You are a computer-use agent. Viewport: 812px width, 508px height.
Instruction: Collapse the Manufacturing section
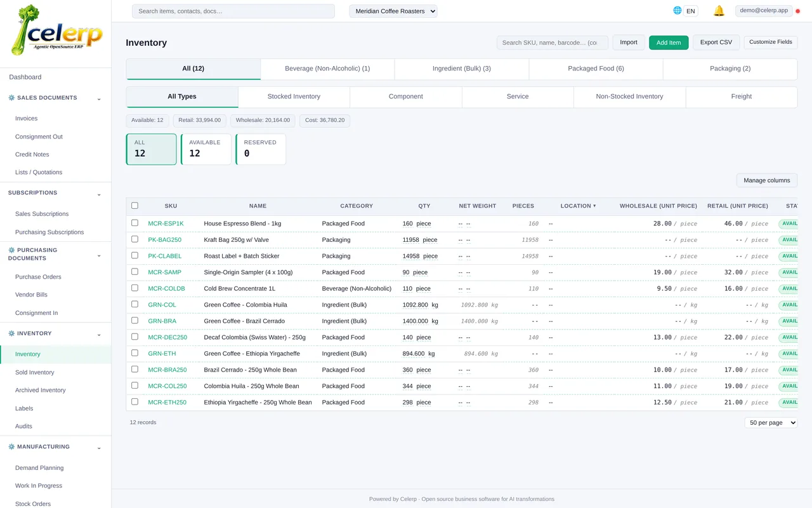point(99,448)
